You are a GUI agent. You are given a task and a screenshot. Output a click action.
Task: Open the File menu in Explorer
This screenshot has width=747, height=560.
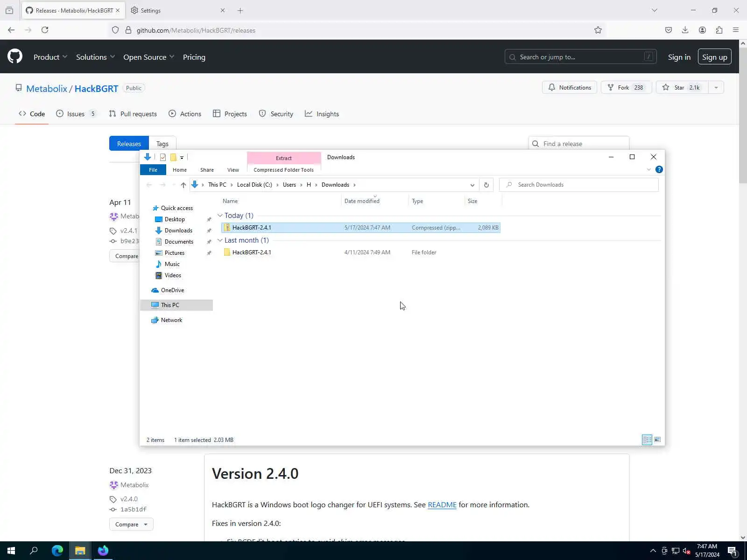tap(153, 170)
